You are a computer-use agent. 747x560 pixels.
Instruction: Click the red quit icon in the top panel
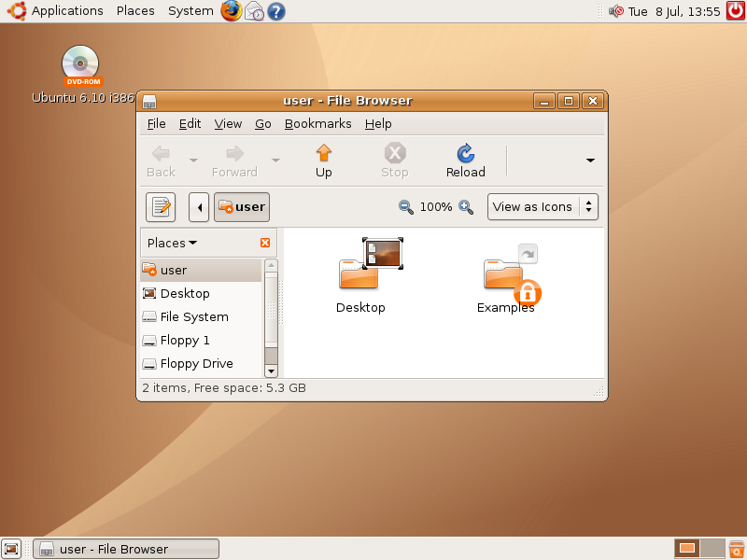coord(735,11)
